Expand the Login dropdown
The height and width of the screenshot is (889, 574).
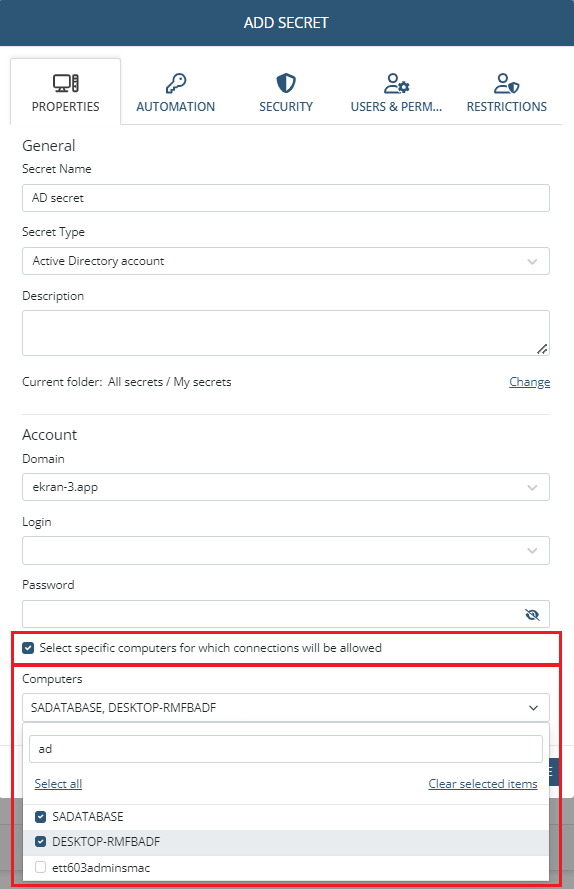[x=286, y=551]
